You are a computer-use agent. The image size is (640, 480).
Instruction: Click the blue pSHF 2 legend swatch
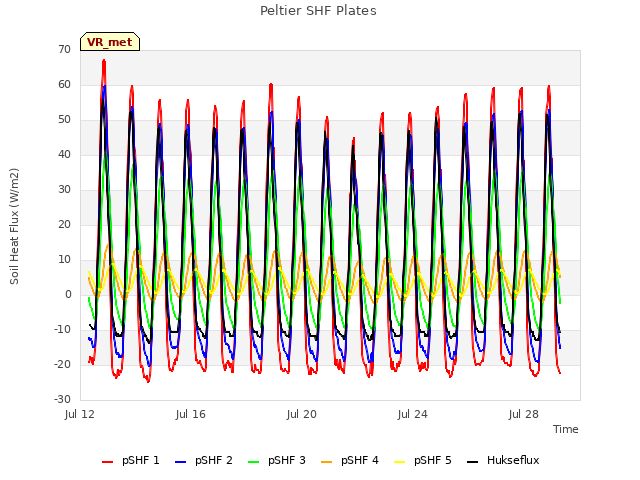[180, 462]
